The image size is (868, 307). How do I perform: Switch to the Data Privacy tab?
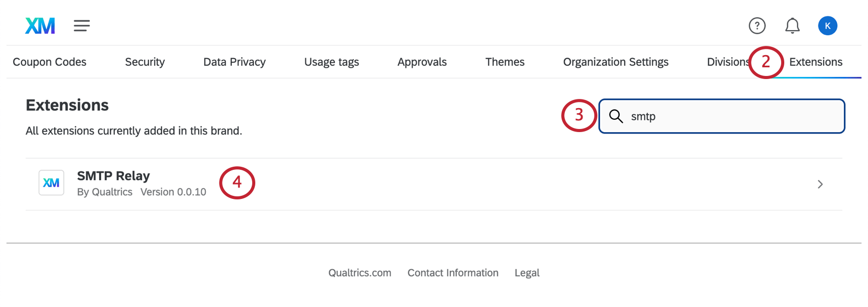[234, 62]
